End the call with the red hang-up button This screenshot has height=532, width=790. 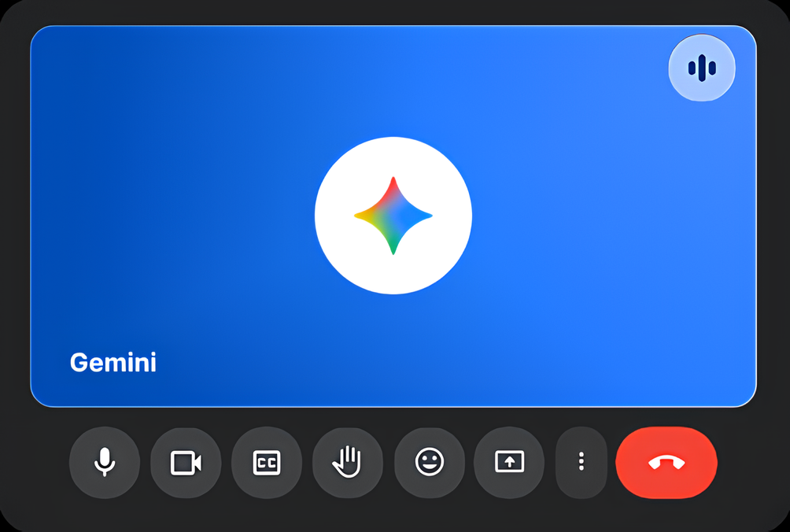(x=666, y=464)
